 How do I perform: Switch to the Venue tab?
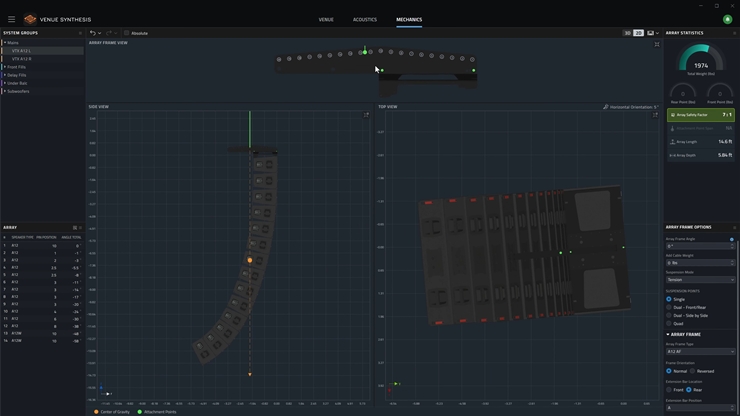[326, 19]
